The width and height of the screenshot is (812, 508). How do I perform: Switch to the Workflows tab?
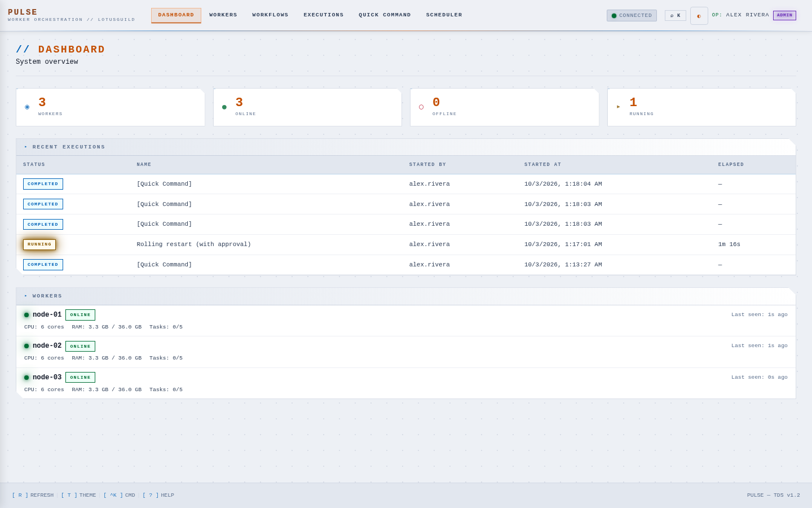(270, 15)
